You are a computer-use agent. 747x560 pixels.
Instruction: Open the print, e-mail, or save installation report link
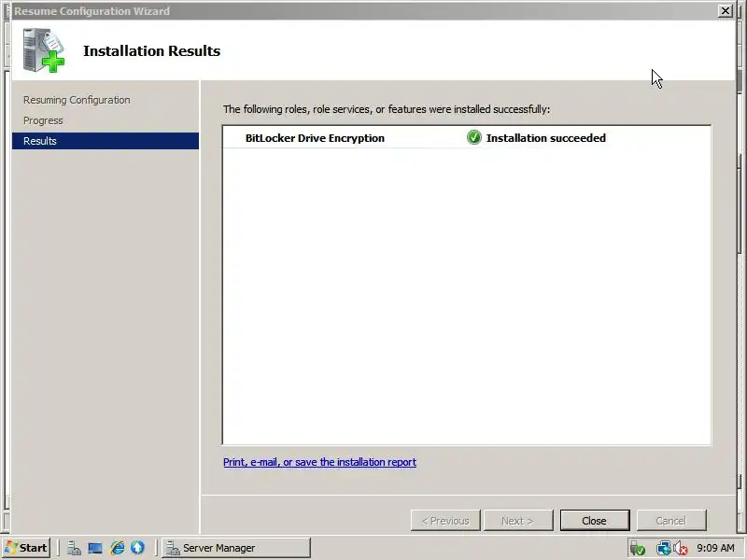coord(319,462)
